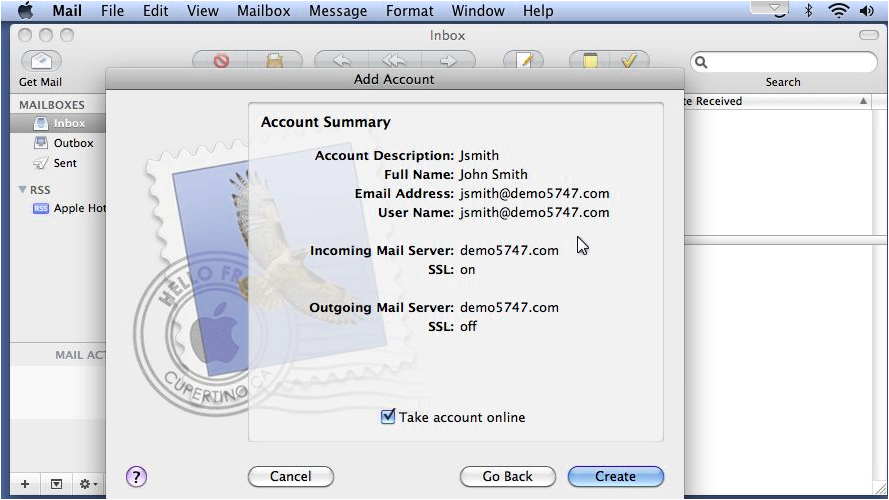Click the sort direction arrow in column header

click(863, 101)
